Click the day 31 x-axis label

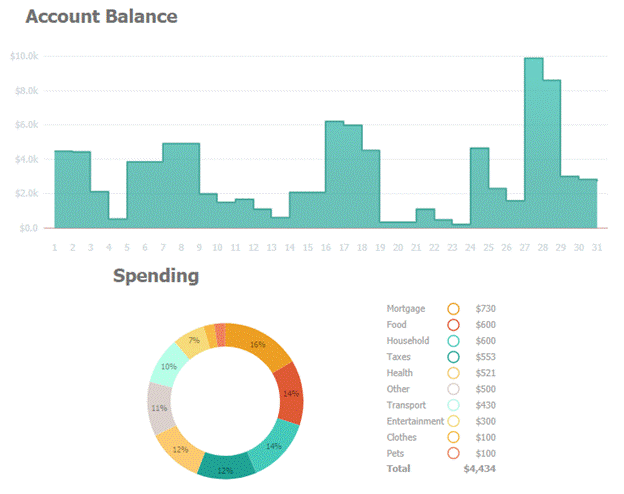point(595,247)
